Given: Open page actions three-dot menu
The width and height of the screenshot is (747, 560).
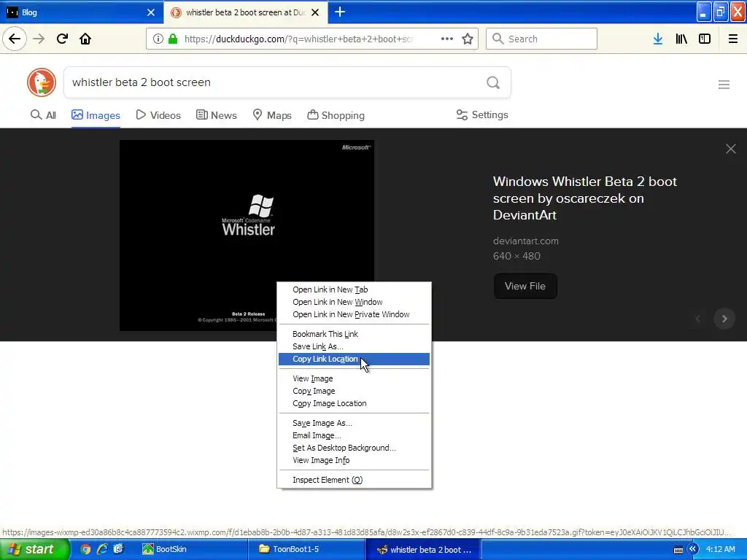Looking at the screenshot, I should pos(447,39).
